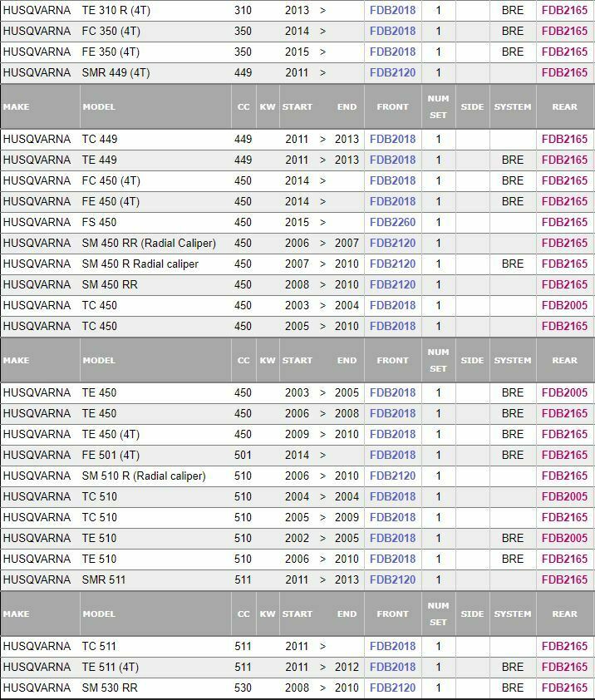Open front pad FDB2120 for SM 450 RR (Radial Caliper)
The width and height of the screenshot is (595, 700).
click(x=392, y=243)
